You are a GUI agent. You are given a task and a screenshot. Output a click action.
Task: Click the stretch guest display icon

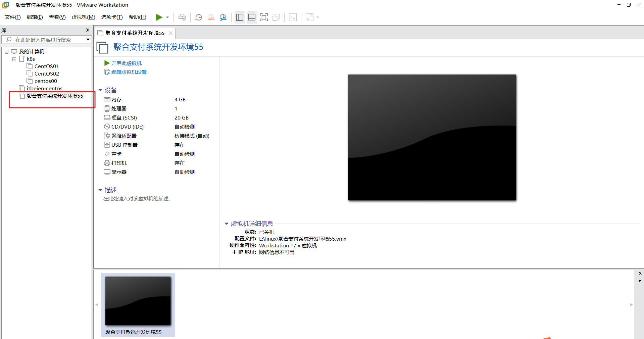pyautogui.click(x=309, y=17)
